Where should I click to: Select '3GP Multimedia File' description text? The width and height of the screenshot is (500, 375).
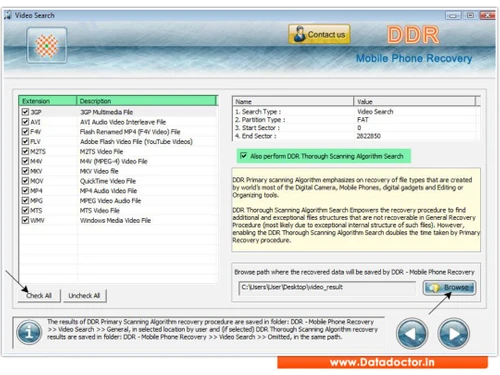106,112
